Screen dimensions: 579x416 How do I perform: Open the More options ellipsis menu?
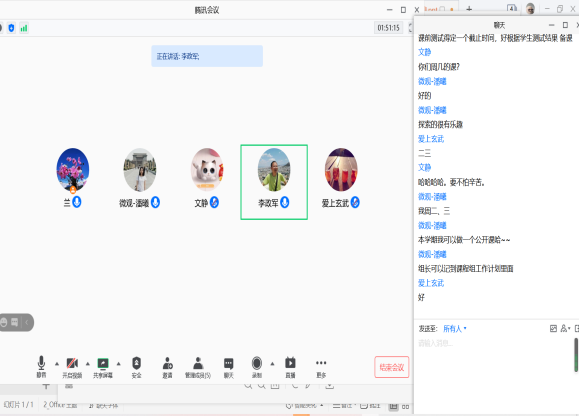tap(321, 367)
